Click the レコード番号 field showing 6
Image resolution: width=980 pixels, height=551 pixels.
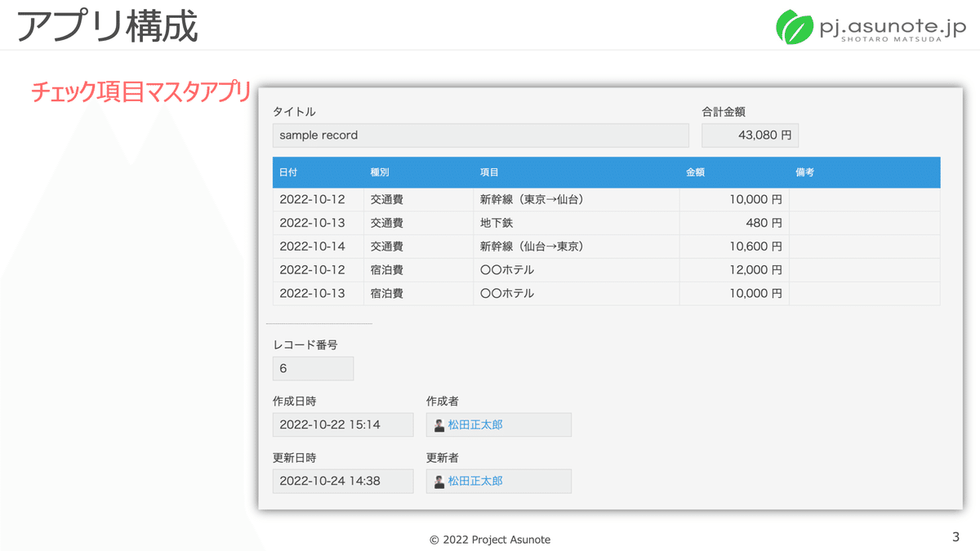click(x=313, y=368)
